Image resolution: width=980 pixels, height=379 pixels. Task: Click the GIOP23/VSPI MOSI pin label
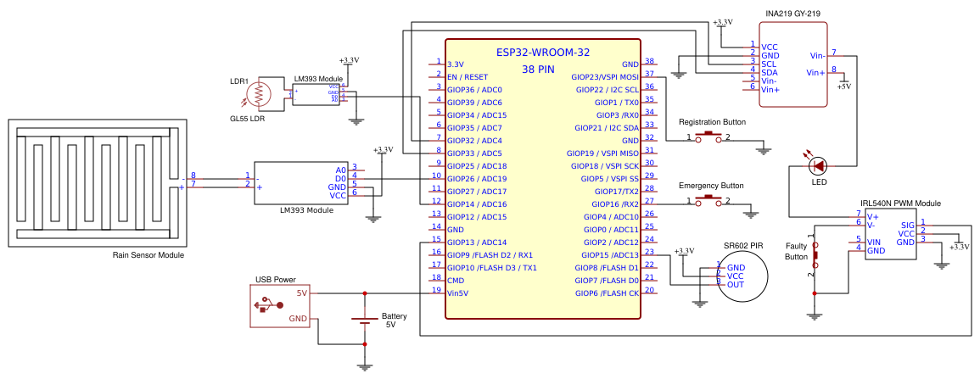pos(605,77)
